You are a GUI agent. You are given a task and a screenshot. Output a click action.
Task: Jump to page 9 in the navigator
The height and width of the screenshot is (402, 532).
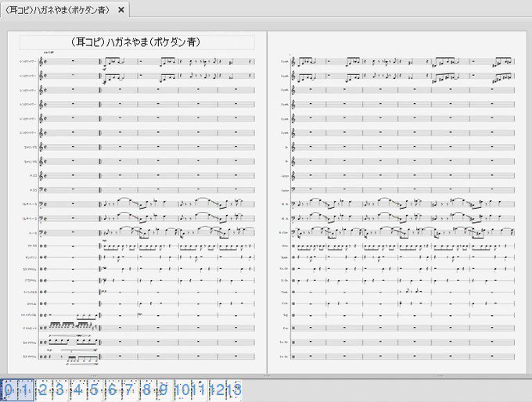point(164,389)
